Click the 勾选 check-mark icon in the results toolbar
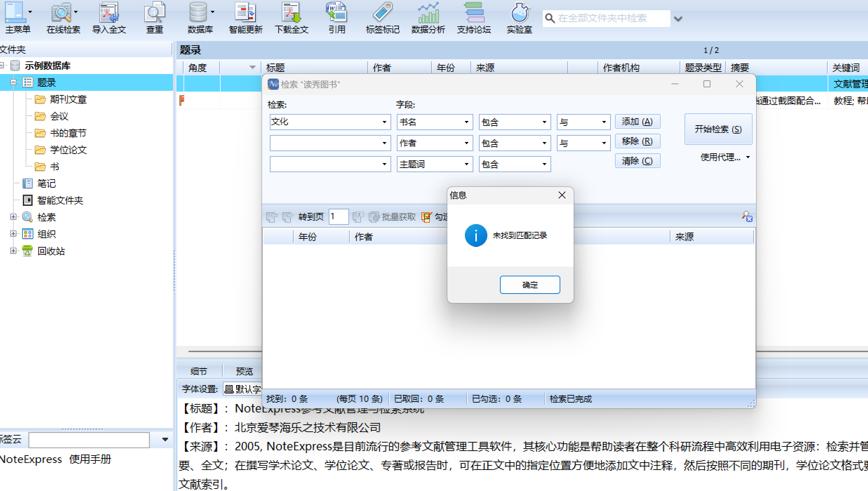Screen dimensions: 868x491 427,217
